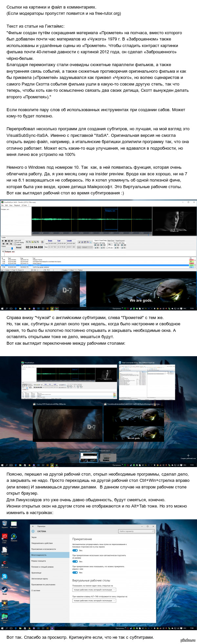This screenshot has width=197, height=644.
Task: Open the ALT+TAB windows dropdown
Action: 94,601
